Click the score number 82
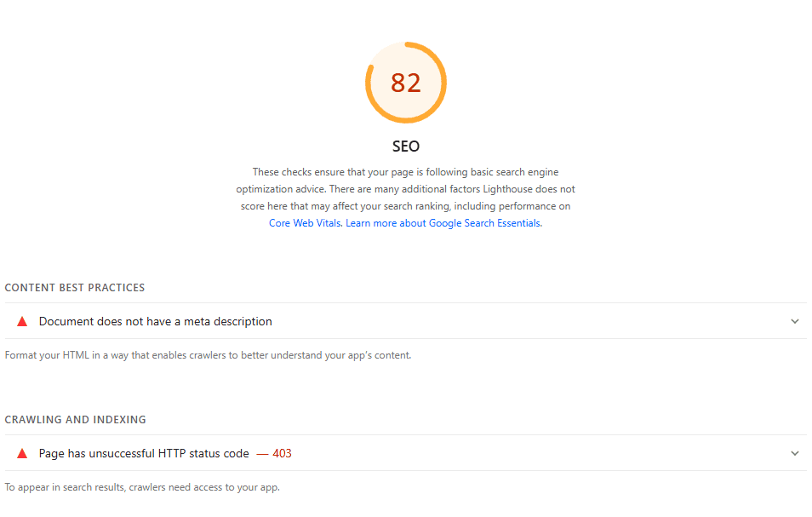 tap(406, 83)
